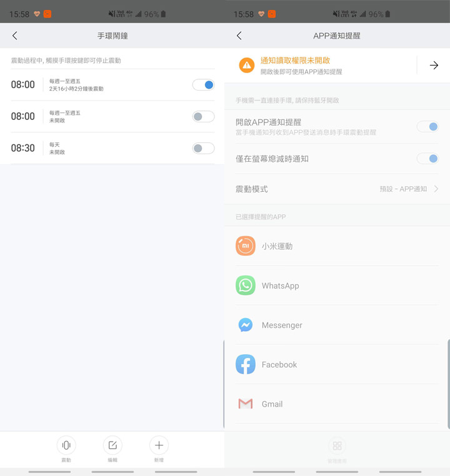Go back from 手環鬧鐘 screen
This screenshot has width=450, height=476.
tap(15, 36)
